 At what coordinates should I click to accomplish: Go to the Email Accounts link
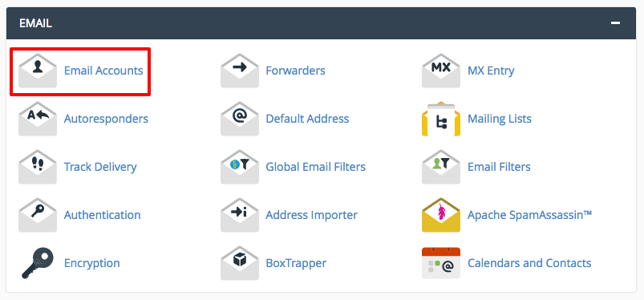click(x=103, y=71)
